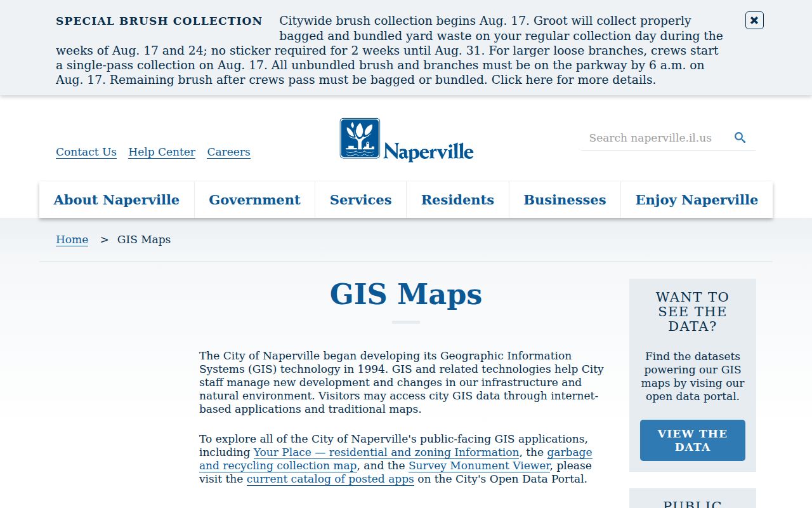
Task: Click the GIS Maps page heading
Action: coord(406,294)
